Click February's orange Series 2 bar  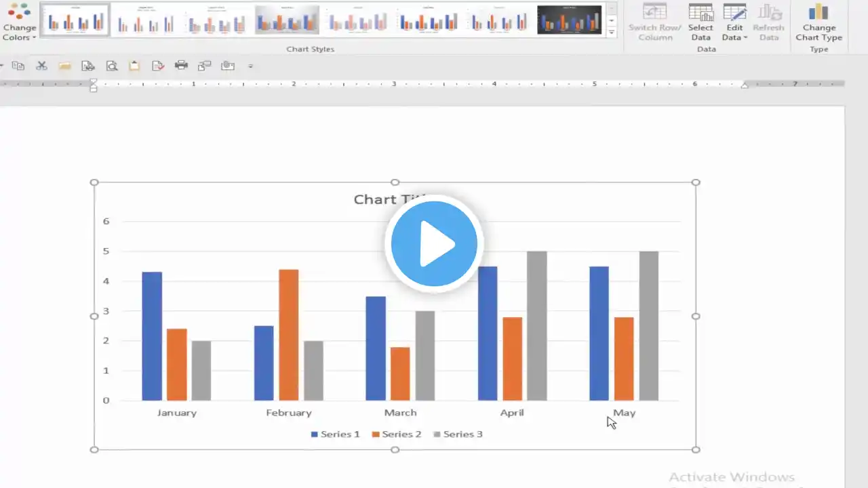point(288,335)
